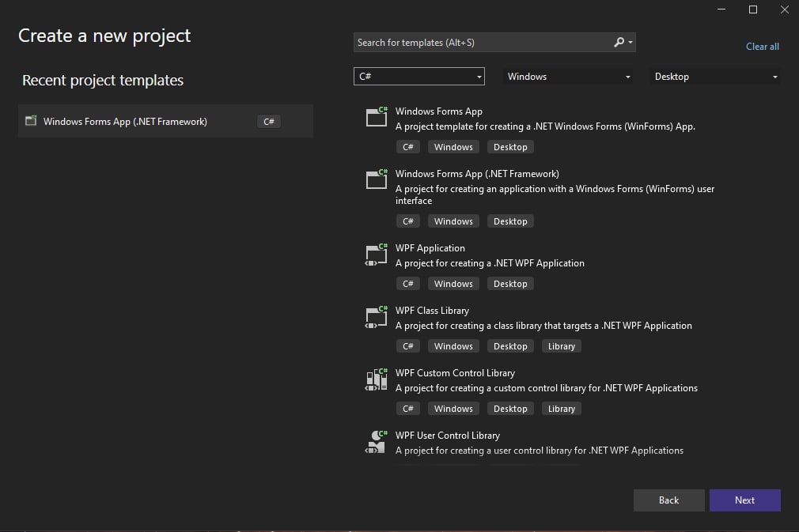Select Windows Forms App (.NET Framework) template title
The height and width of the screenshot is (532, 799).
[x=477, y=174]
